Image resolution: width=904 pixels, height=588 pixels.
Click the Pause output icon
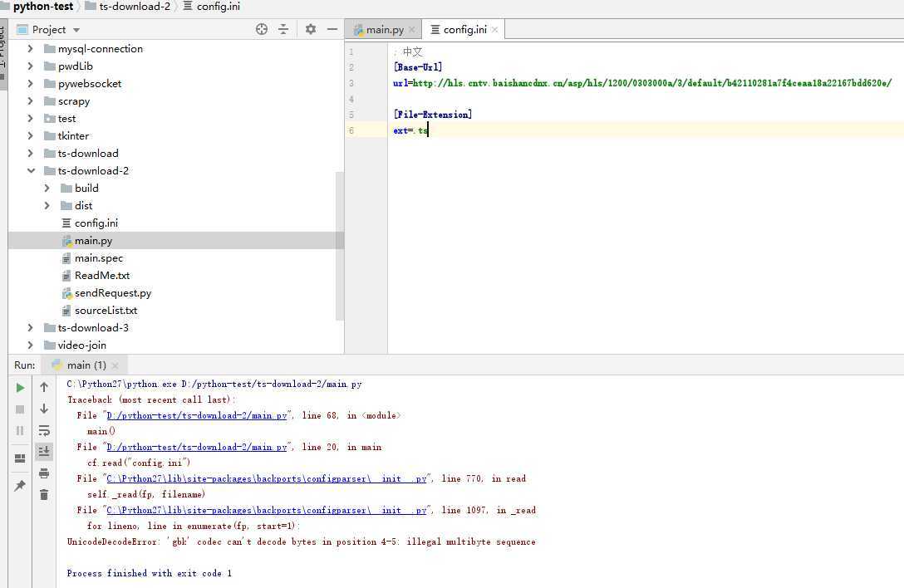20,431
